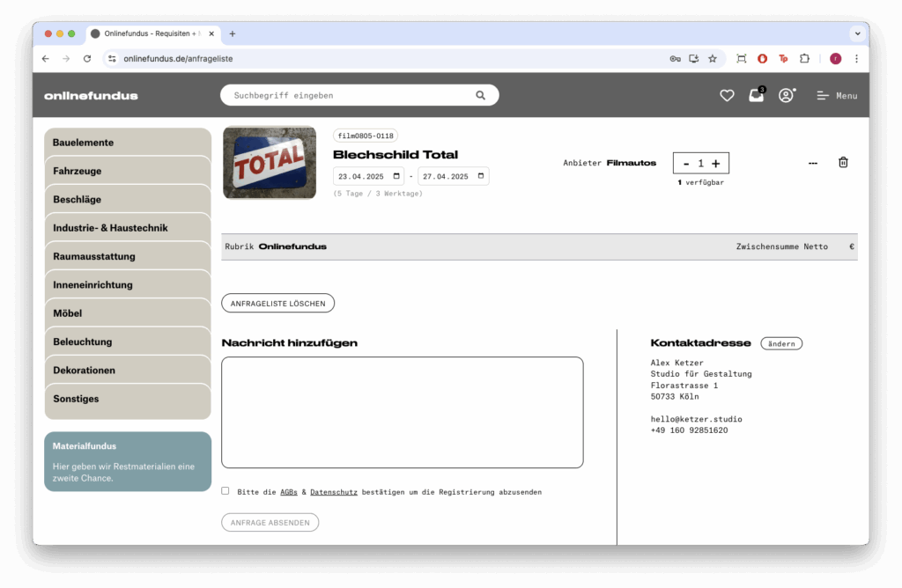The height and width of the screenshot is (588, 902).
Task: Check the AGBs and Datenschutz confirmation box
Action: click(225, 491)
